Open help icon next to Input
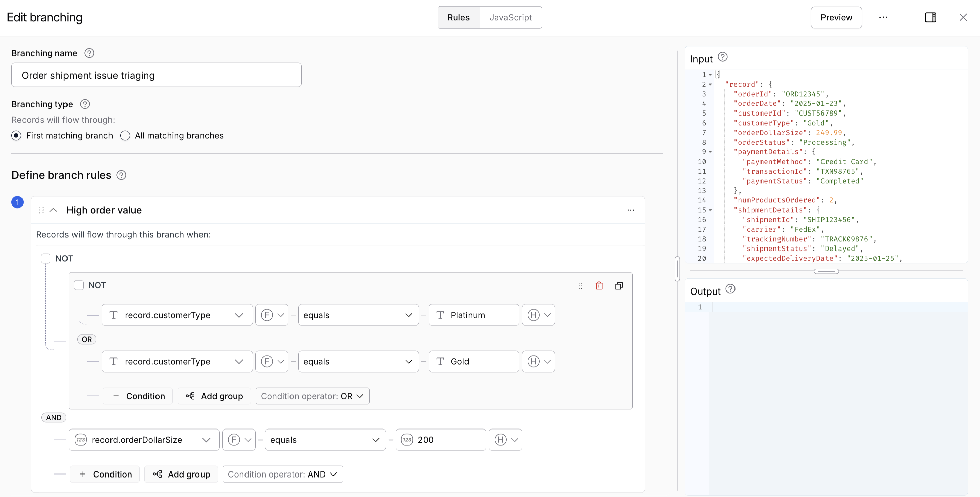The height and width of the screenshot is (497, 980). 722,57
